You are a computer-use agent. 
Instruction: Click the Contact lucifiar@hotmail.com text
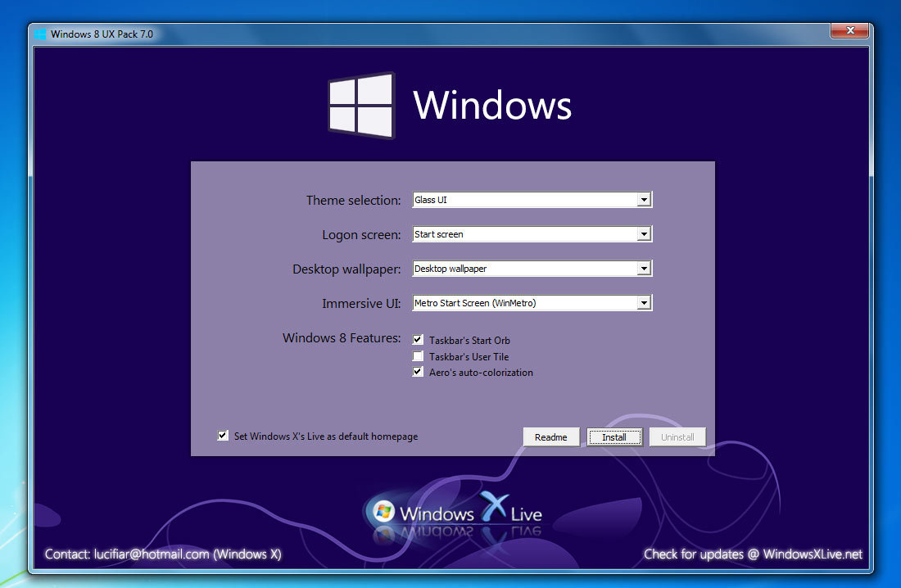163,554
